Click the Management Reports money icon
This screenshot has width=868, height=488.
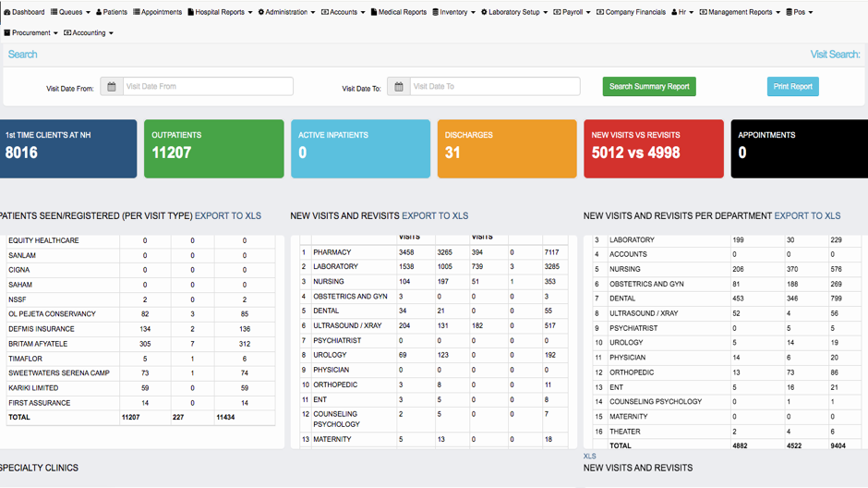coord(703,12)
